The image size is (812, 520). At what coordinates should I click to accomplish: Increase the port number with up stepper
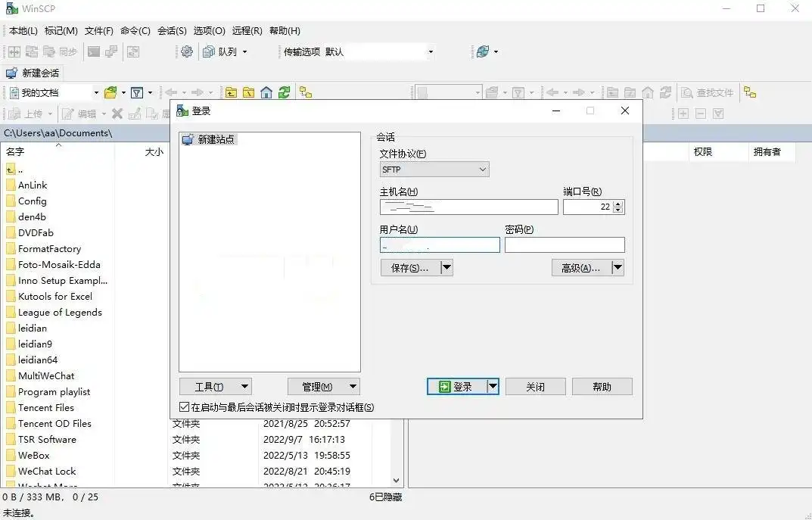click(618, 204)
